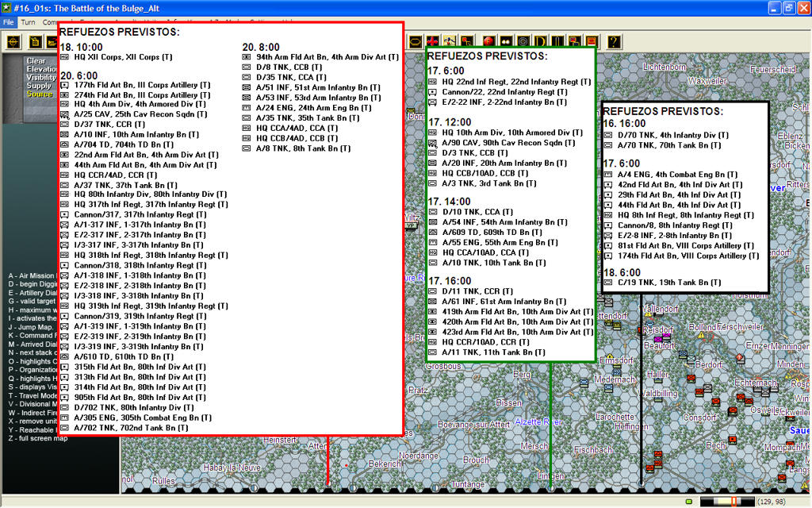
Task: Open the File menu
Action: click(x=8, y=22)
